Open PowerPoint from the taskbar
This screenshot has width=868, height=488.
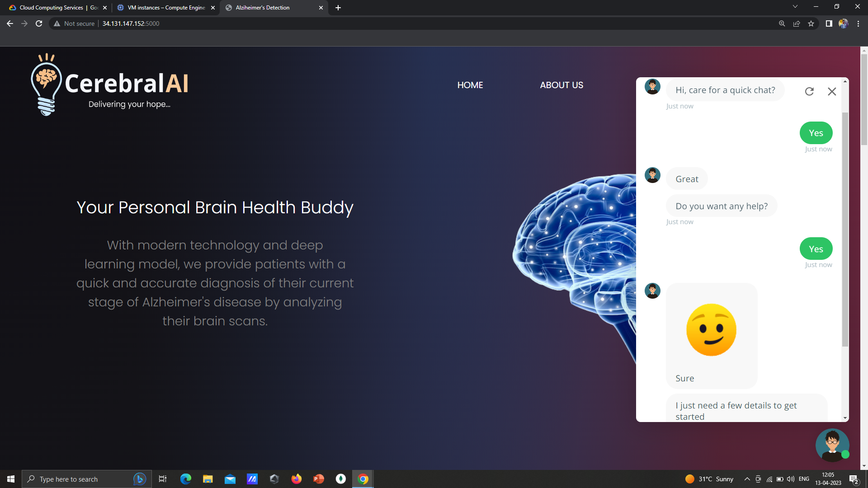coord(318,479)
